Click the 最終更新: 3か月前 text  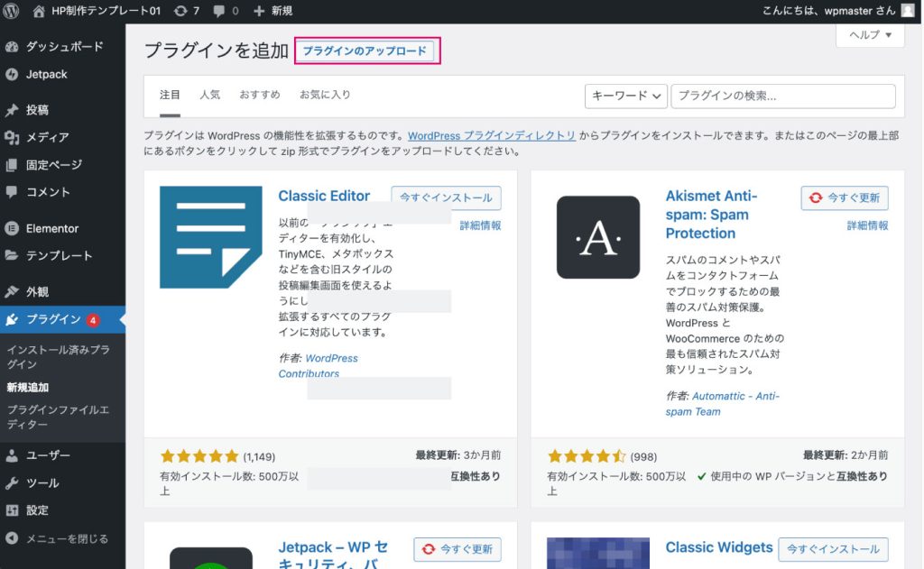click(x=457, y=455)
